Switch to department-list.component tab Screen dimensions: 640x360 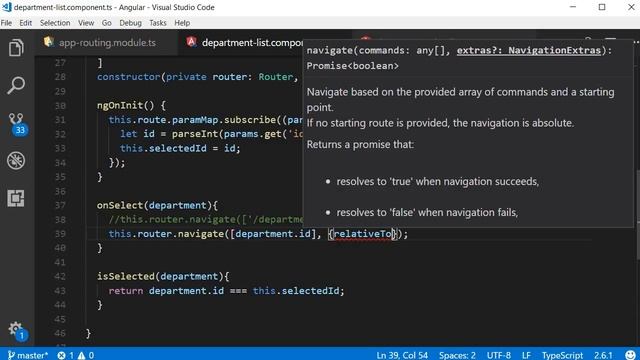(x=244, y=42)
